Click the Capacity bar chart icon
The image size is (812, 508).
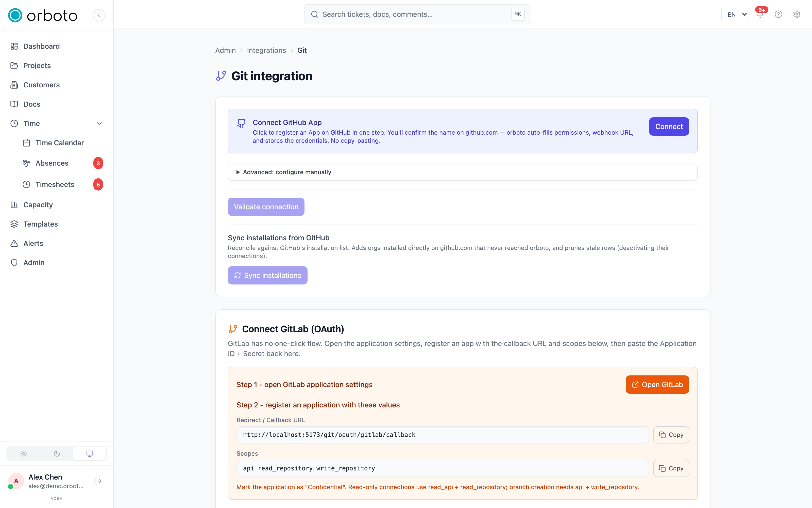click(14, 205)
